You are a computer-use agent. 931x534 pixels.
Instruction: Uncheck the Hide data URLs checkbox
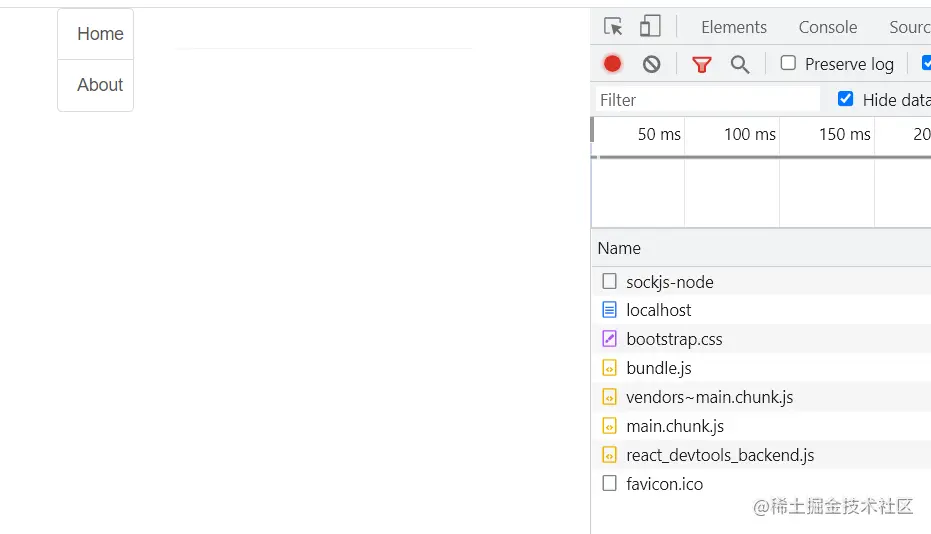pyautogui.click(x=846, y=99)
